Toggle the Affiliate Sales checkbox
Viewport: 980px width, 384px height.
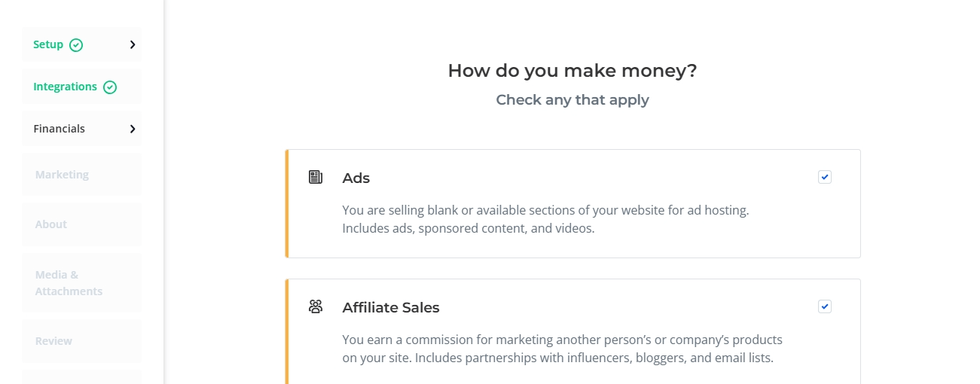(x=825, y=306)
